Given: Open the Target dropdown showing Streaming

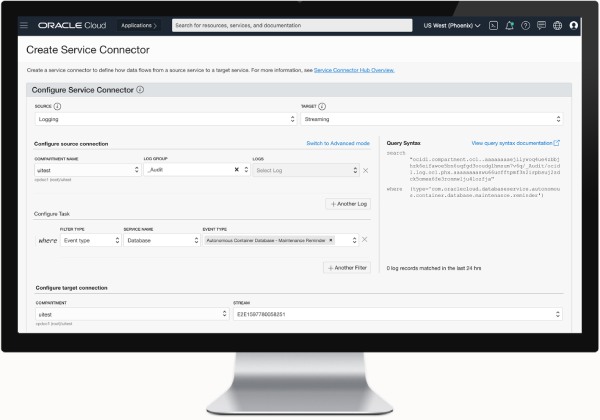Looking at the screenshot, I should coord(432,119).
